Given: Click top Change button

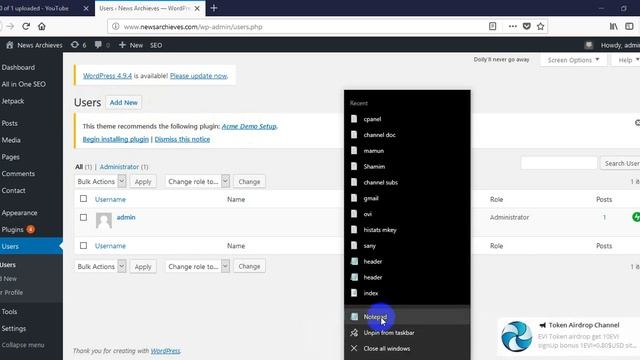Looking at the screenshot, I should click(249, 182).
